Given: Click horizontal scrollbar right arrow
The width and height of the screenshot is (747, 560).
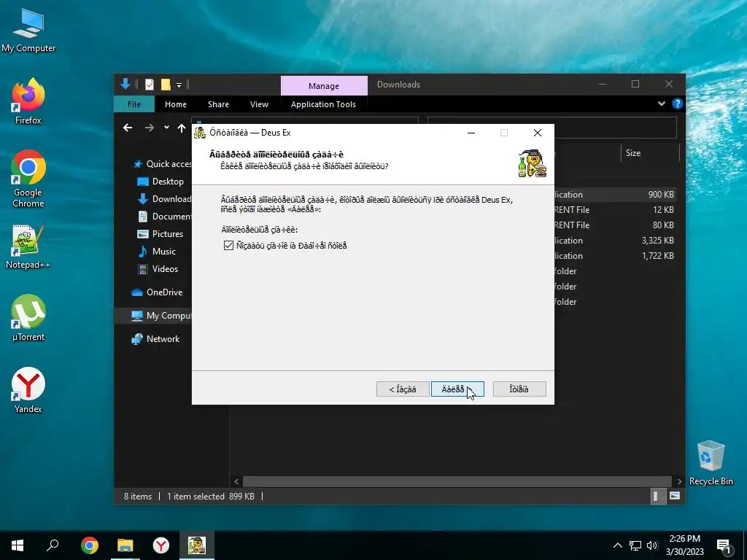Looking at the screenshot, I should coord(679,481).
